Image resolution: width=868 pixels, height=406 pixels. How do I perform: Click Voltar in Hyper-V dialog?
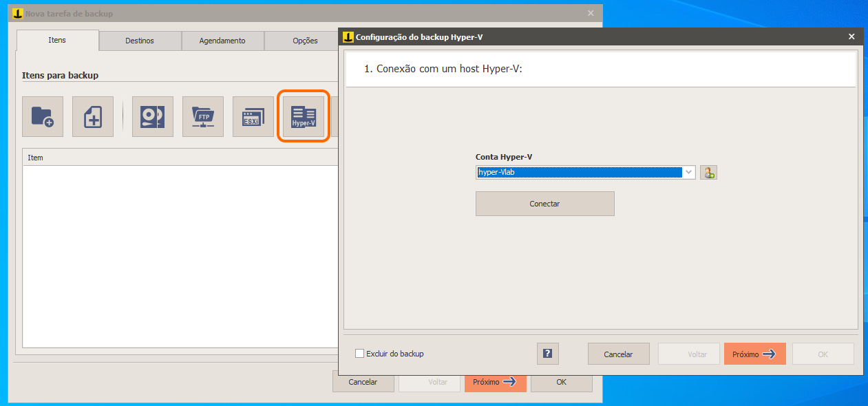click(689, 354)
